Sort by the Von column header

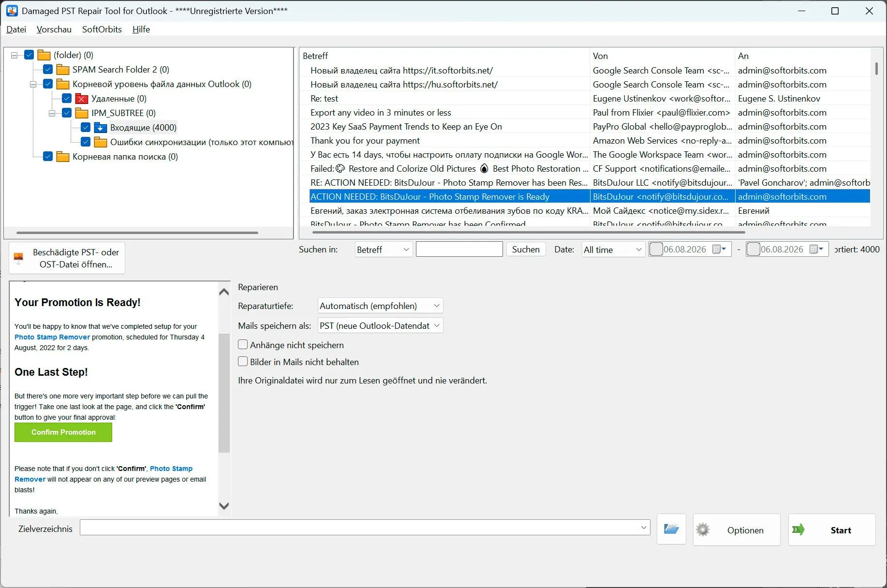[x=663, y=56]
